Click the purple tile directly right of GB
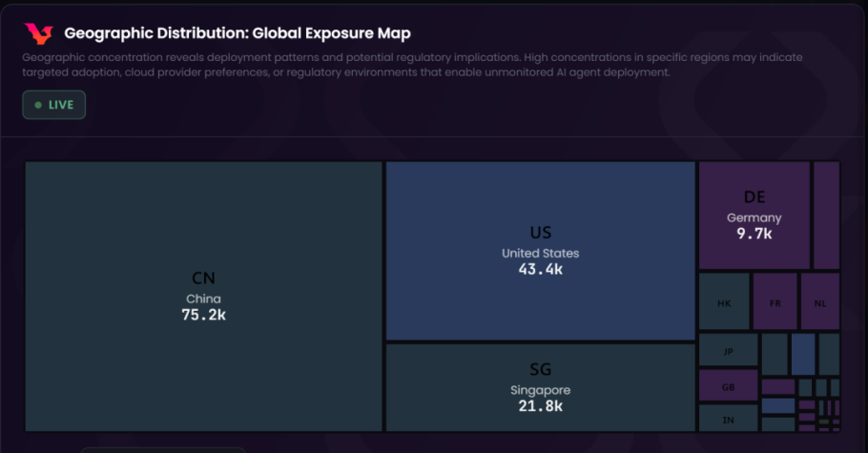Screen dimensions: 868x453 [x=777, y=386]
